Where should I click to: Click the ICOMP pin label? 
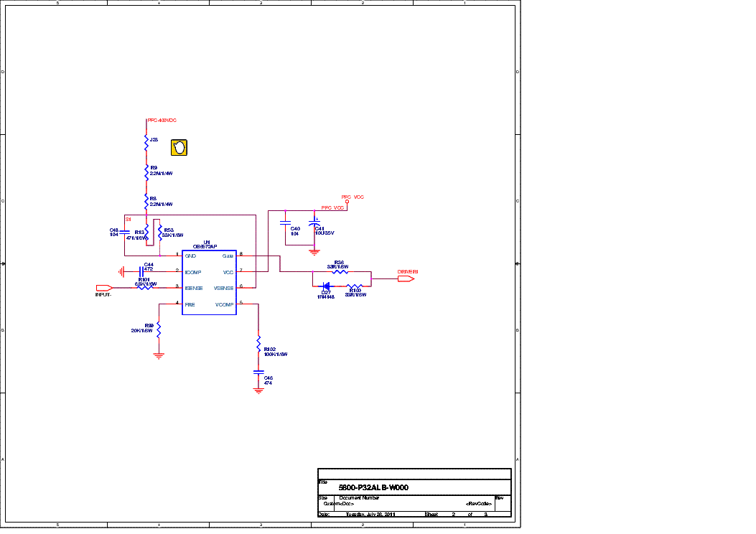tap(193, 272)
